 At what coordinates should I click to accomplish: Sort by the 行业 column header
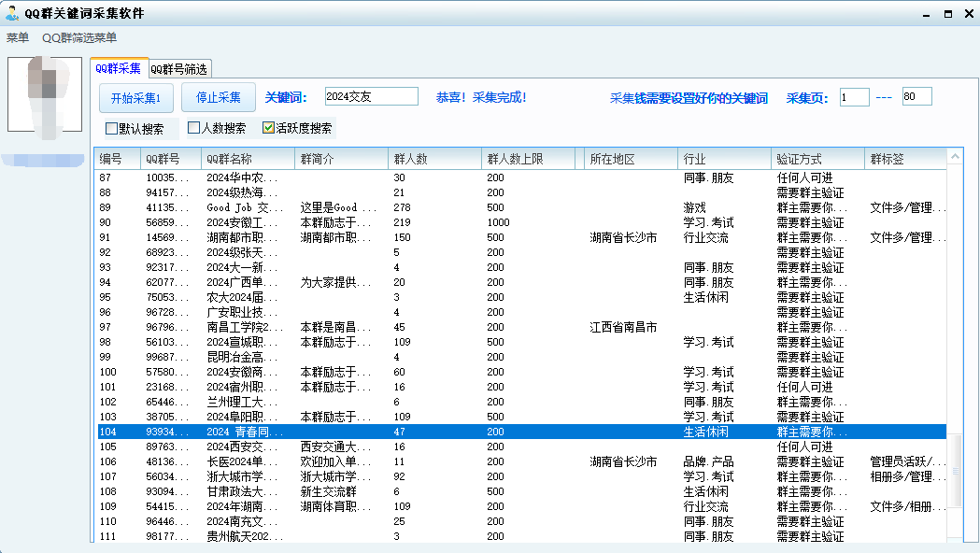pos(724,159)
